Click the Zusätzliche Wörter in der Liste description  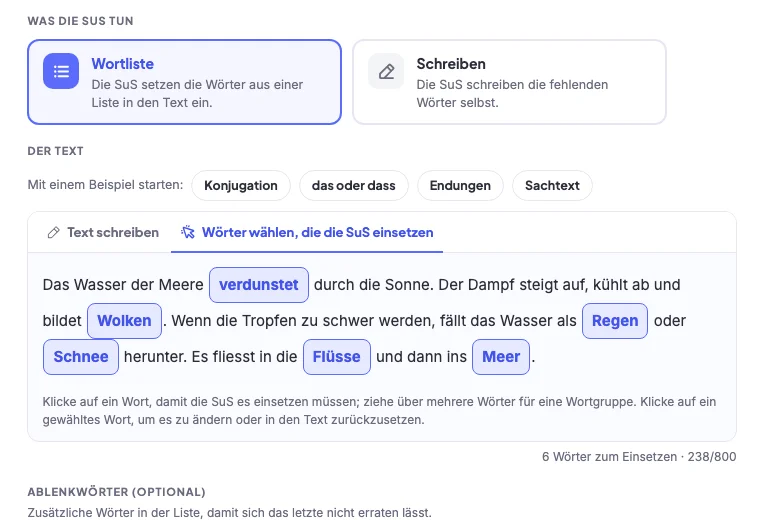coord(229,513)
